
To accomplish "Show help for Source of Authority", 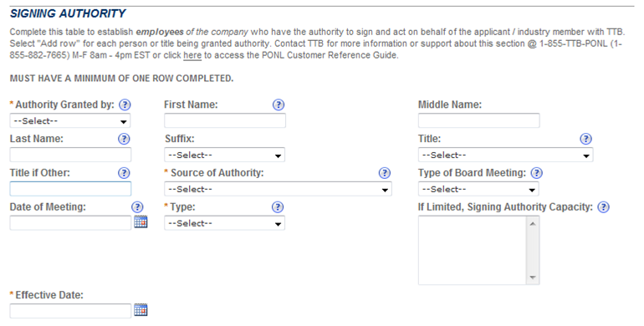I will coord(385,173).
